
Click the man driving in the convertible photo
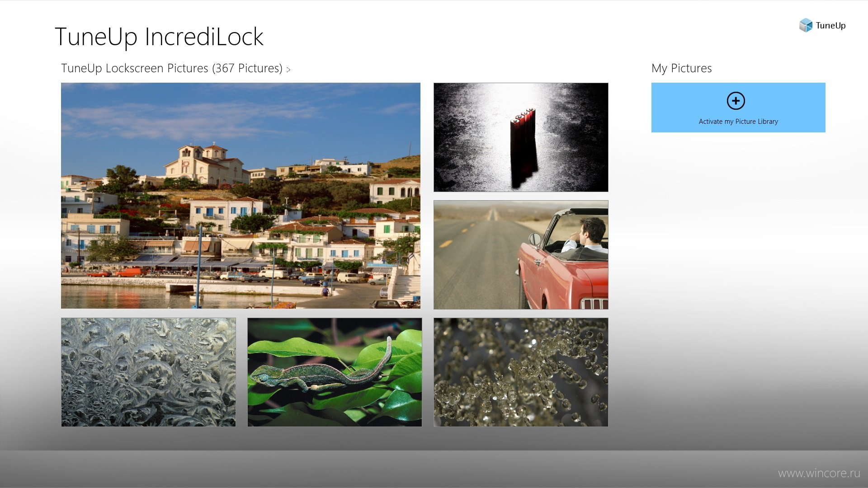(585, 235)
